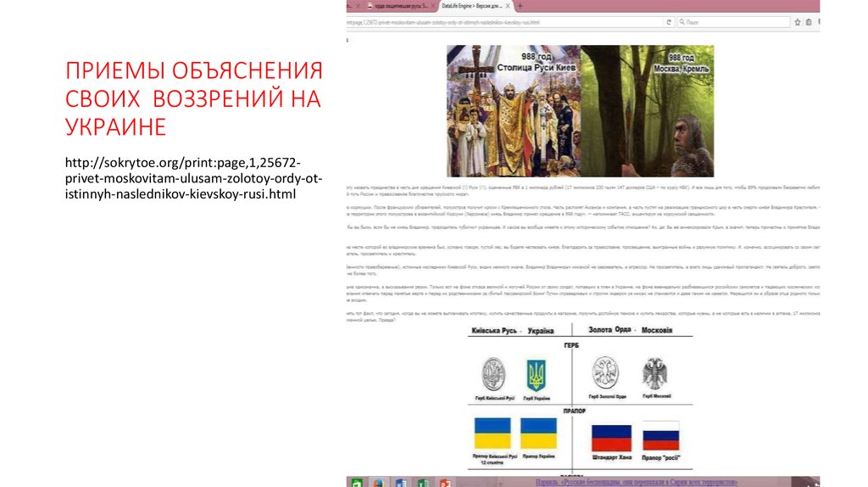
Task: Switch to the DataLife Engine browser tab
Action: click(475, 6)
